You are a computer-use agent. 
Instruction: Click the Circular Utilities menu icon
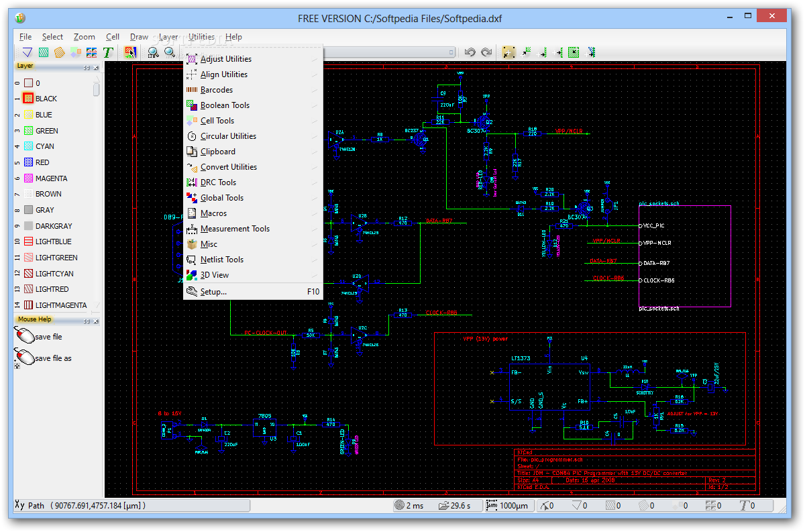tap(191, 136)
